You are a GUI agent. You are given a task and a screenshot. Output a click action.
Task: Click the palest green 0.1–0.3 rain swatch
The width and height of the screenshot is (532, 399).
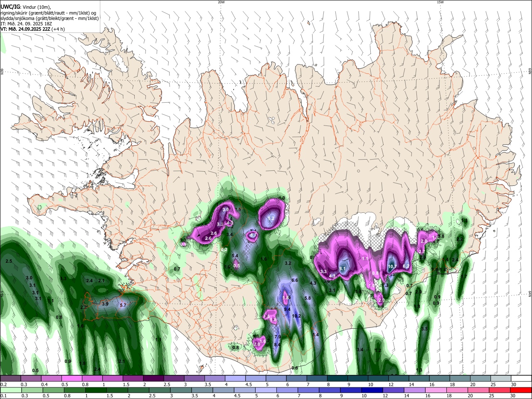pyautogui.click(x=11, y=390)
